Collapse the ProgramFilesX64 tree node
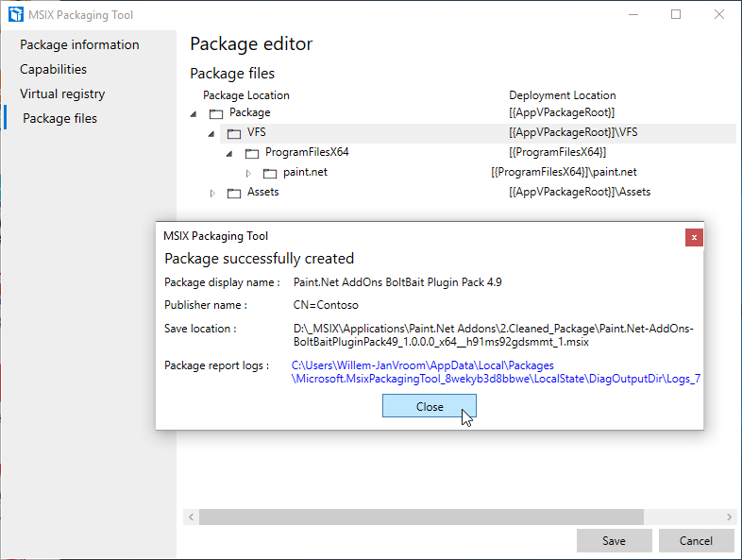This screenshot has width=742, height=560. (229, 153)
